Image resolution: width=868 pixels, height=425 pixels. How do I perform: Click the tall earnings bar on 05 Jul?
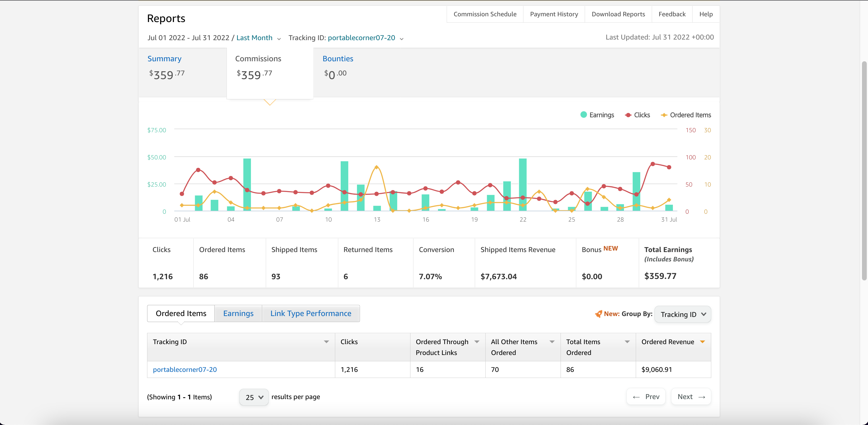(247, 184)
